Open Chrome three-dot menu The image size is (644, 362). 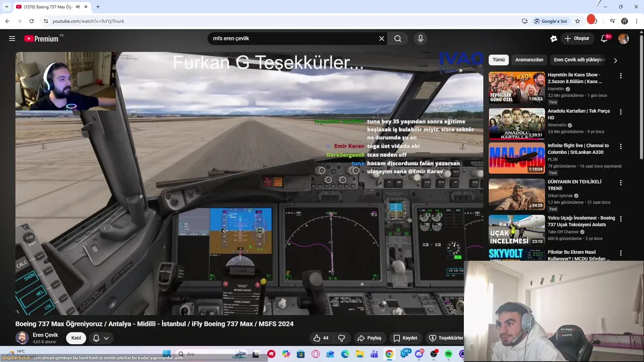(x=637, y=21)
